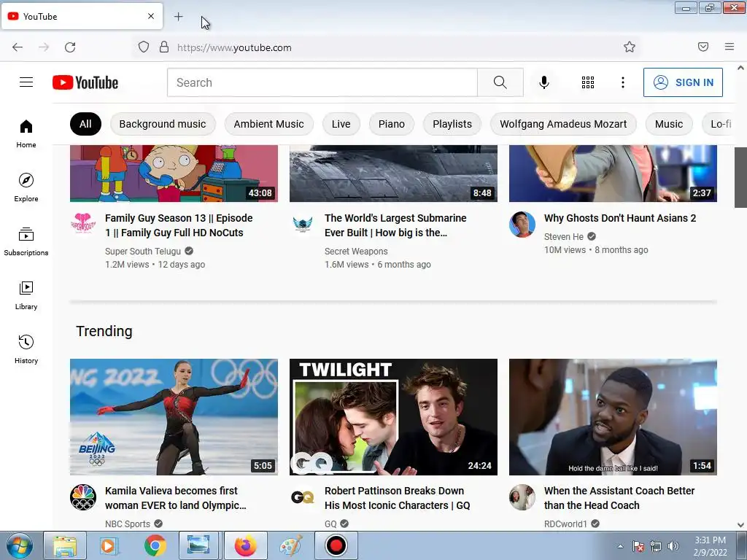Open the YouTube apps grid icon
This screenshot has width=747, height=560.
coord(588,82)
